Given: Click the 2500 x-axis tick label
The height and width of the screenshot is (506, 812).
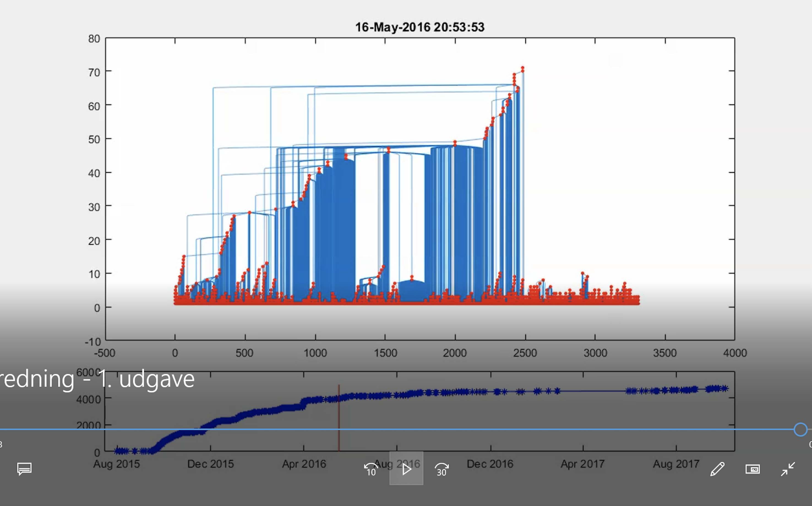Looking at the screenshot, I should pyautogui.click(x=525, y=353).
